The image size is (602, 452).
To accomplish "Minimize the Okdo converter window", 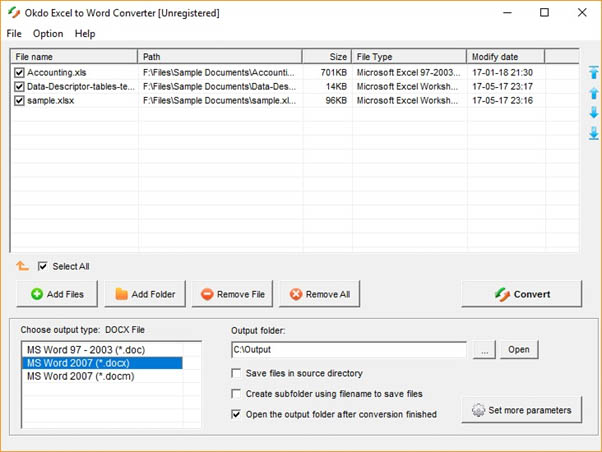I will [x=508, y=13].
